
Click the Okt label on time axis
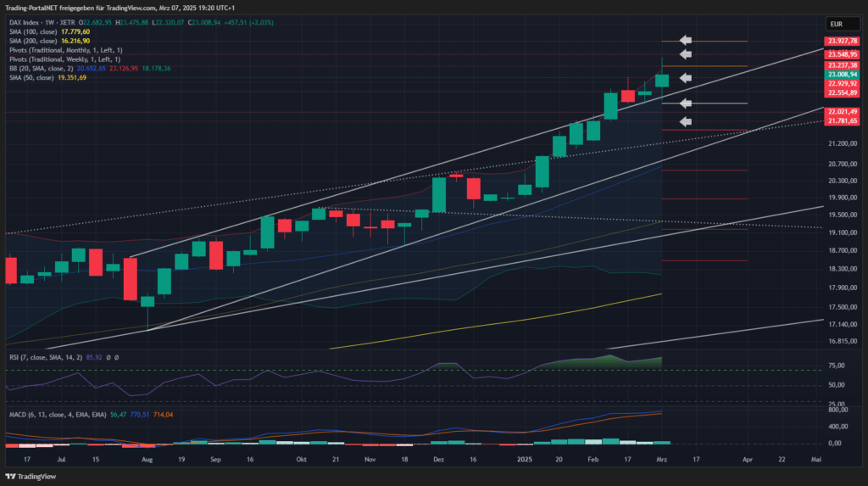pos(301,460)
